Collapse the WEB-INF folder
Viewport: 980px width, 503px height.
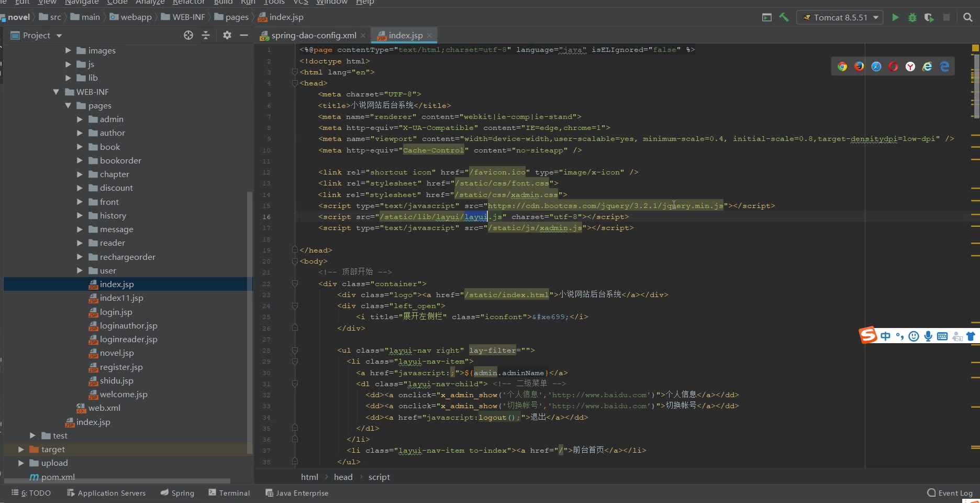56,92
